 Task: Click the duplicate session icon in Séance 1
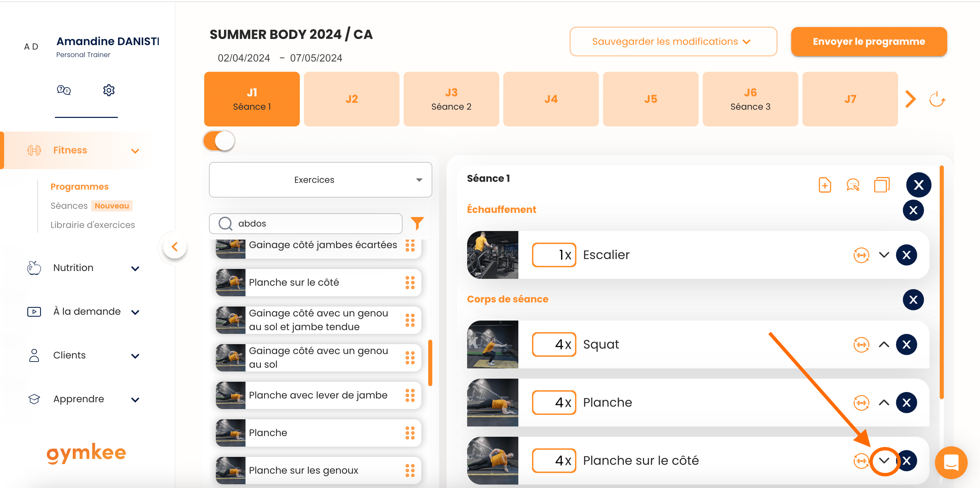coord(881,185)
